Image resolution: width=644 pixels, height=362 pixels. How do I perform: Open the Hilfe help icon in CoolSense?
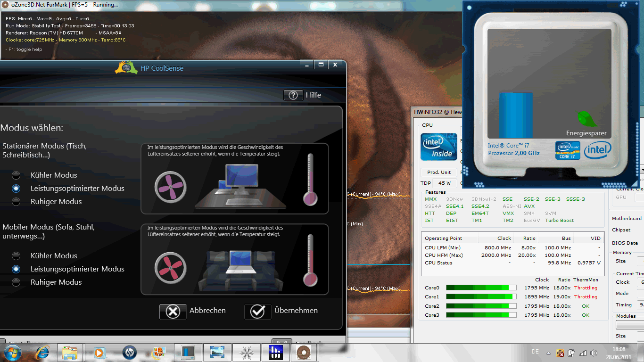tap(293, 95)
